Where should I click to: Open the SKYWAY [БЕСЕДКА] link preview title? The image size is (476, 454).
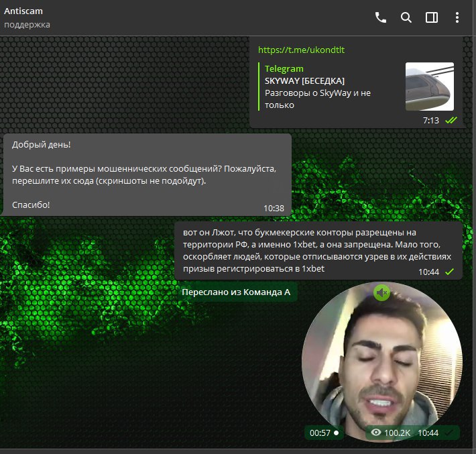point(304,80)
